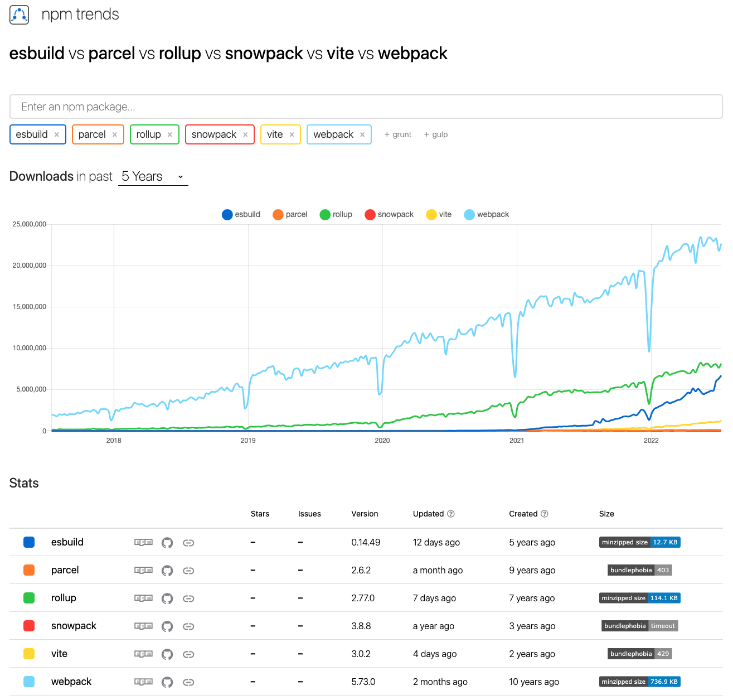Open vite bundlephobia 429 badge
Image resolution: width=733 pixels, height=700 pixels.
tap(640, 654)
